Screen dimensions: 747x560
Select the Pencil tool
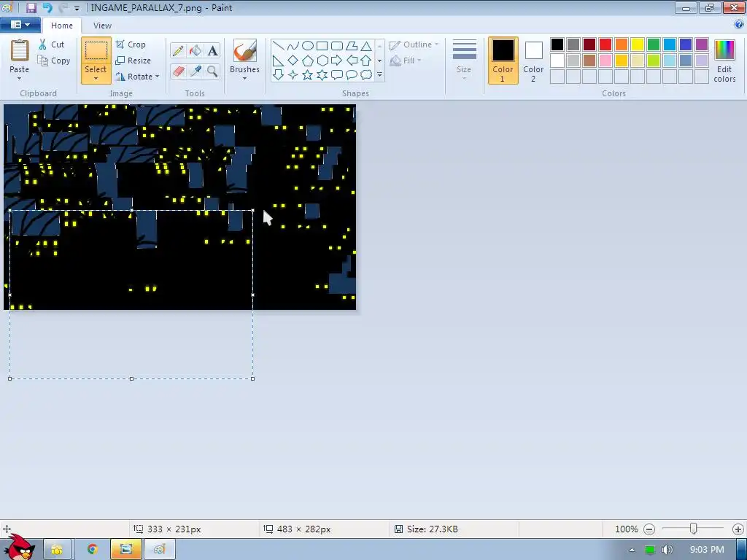click(178, 51)
